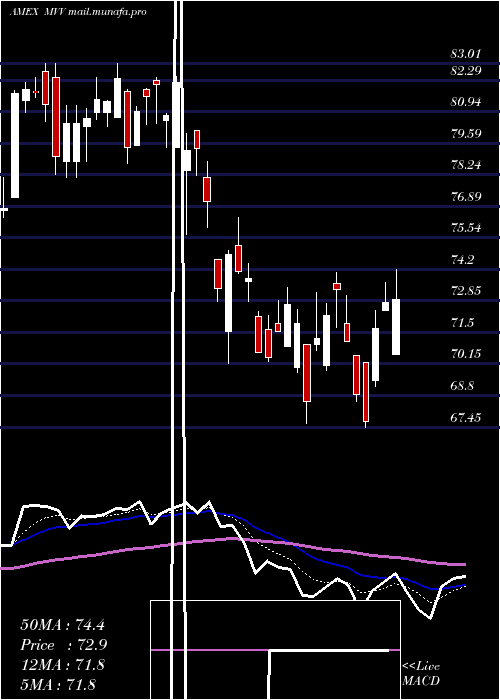Screen dimensions: 500x700
Task: Click the 75.54 price level label
Action: pyautogui.click(x=466, y=228)
